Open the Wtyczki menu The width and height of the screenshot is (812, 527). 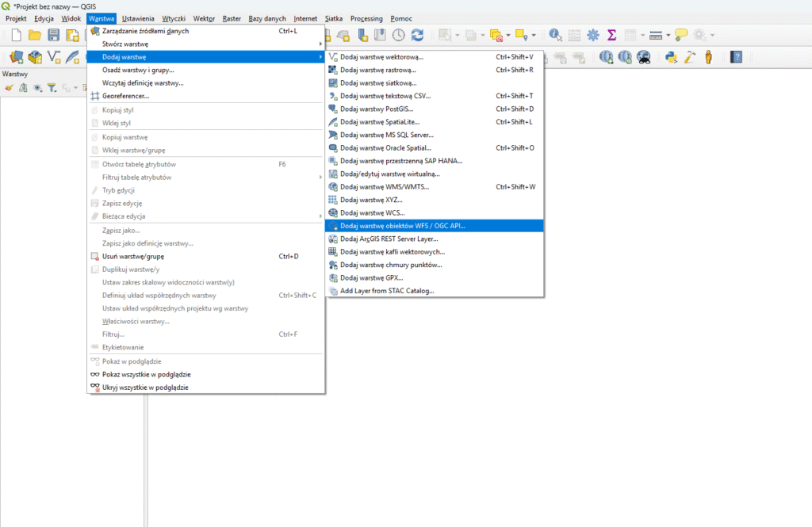[x=174, y=18]
